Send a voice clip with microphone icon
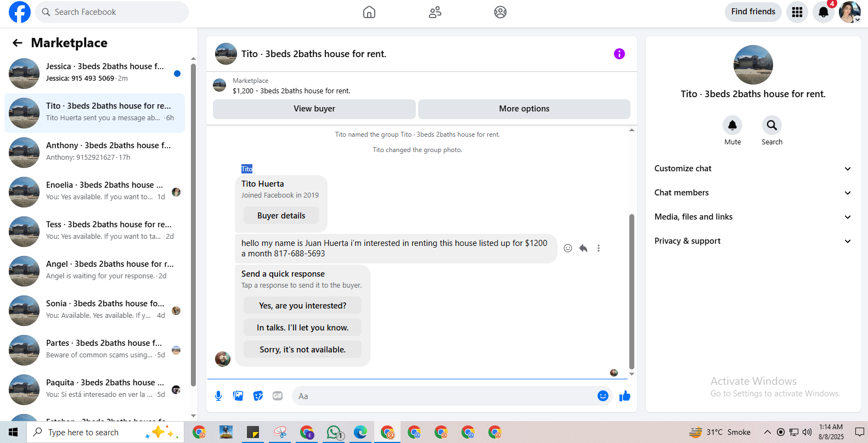Viewport: 868px width, 443px height. [218, 396]
